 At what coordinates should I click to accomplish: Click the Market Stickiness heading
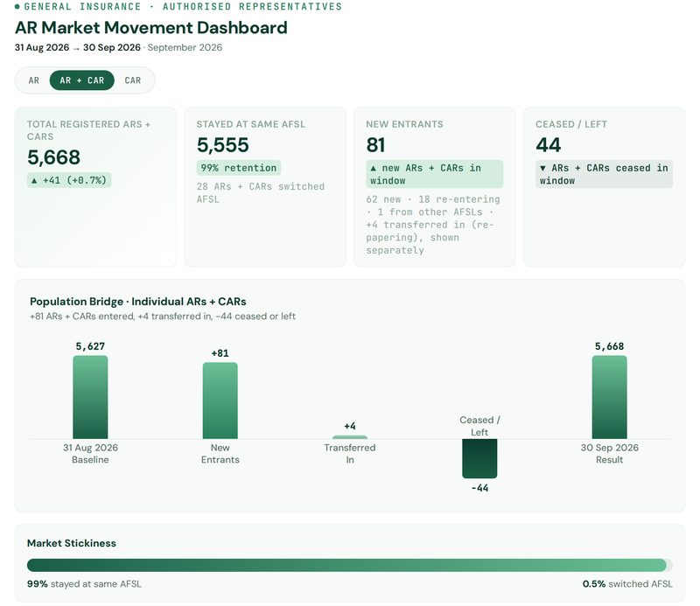pyautogui.click(x=72, y=543)
